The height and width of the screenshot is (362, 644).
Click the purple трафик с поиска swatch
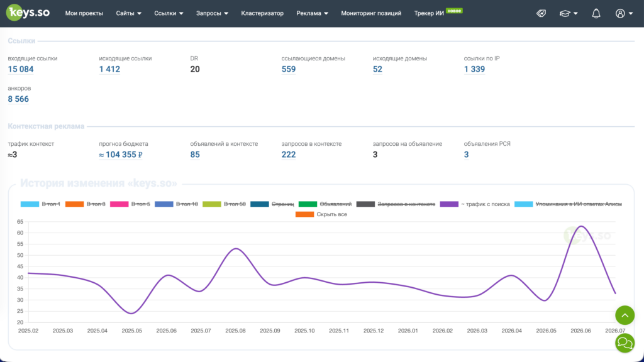coord(449,204)
